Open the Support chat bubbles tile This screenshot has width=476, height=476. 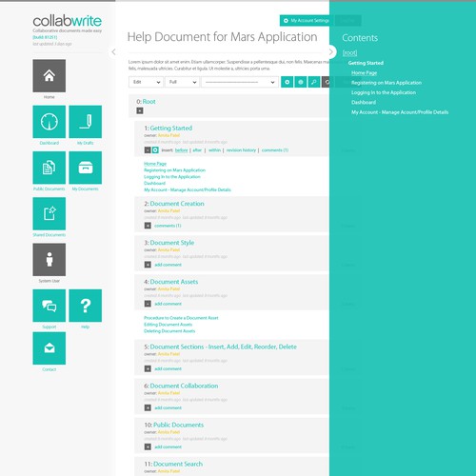[50, 306]
